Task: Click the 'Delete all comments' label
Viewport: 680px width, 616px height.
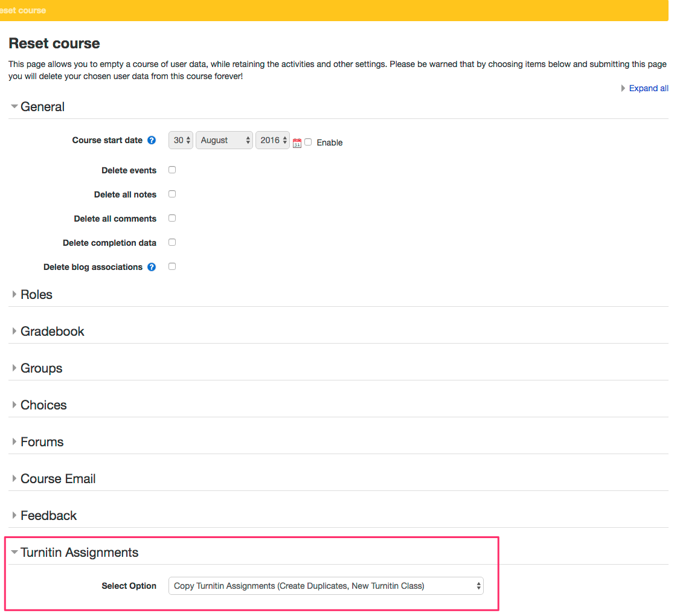Action: 115,219
